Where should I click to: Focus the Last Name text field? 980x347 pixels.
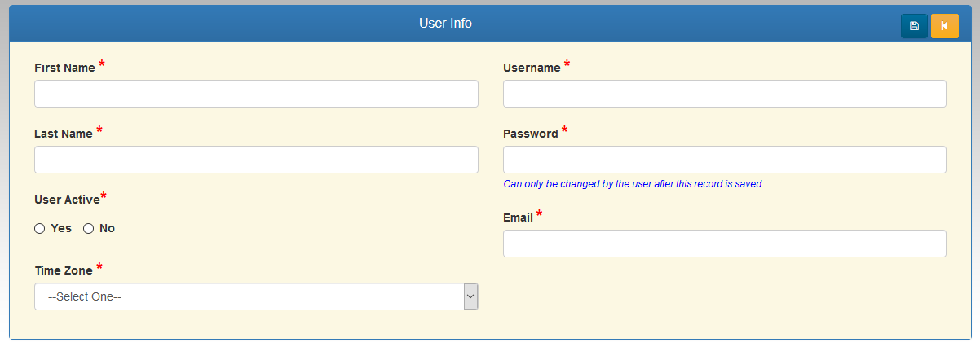pos(256,160)
